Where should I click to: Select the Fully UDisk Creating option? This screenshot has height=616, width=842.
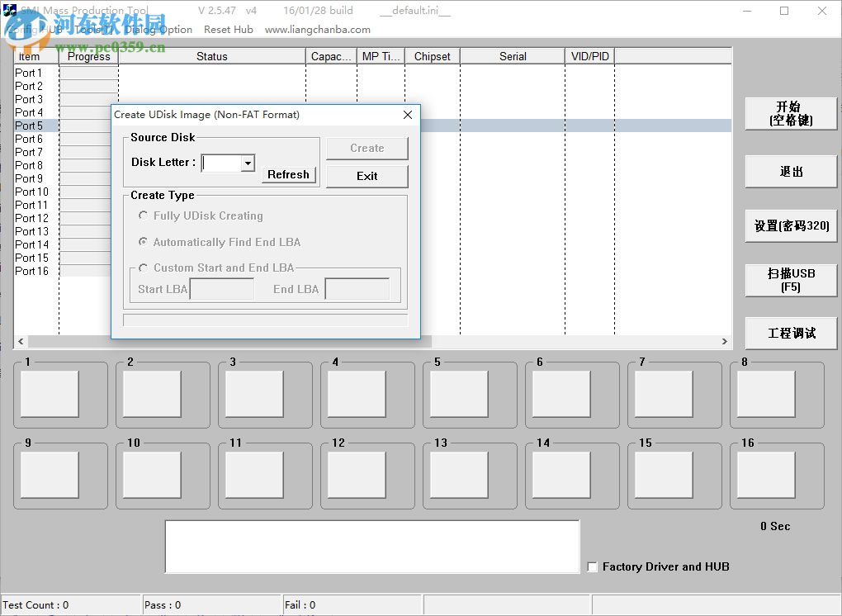[143, 216]
